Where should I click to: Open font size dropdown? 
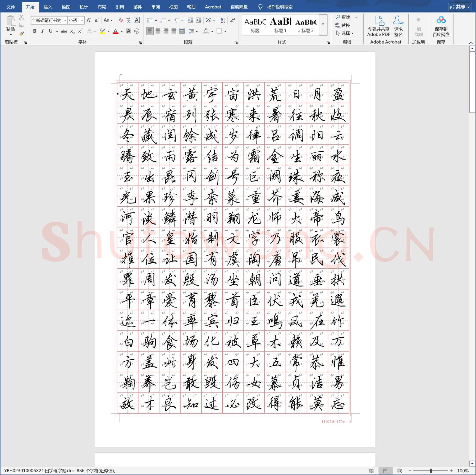pyautogui.click(x=82, y=20)
